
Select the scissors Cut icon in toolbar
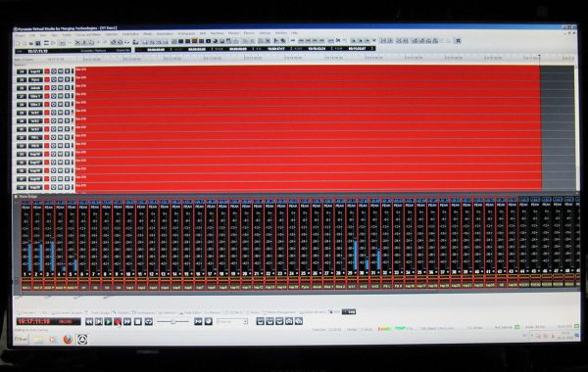pyautogui.click(x=77, y=42)
